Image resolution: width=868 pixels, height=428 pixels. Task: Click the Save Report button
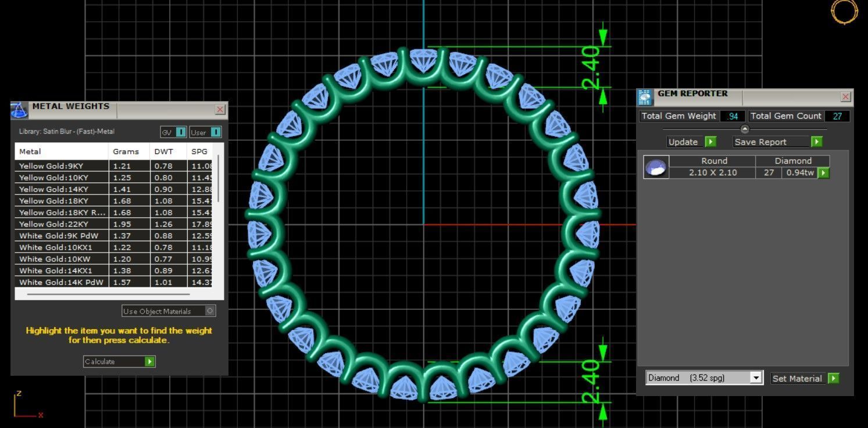point(777,142)
